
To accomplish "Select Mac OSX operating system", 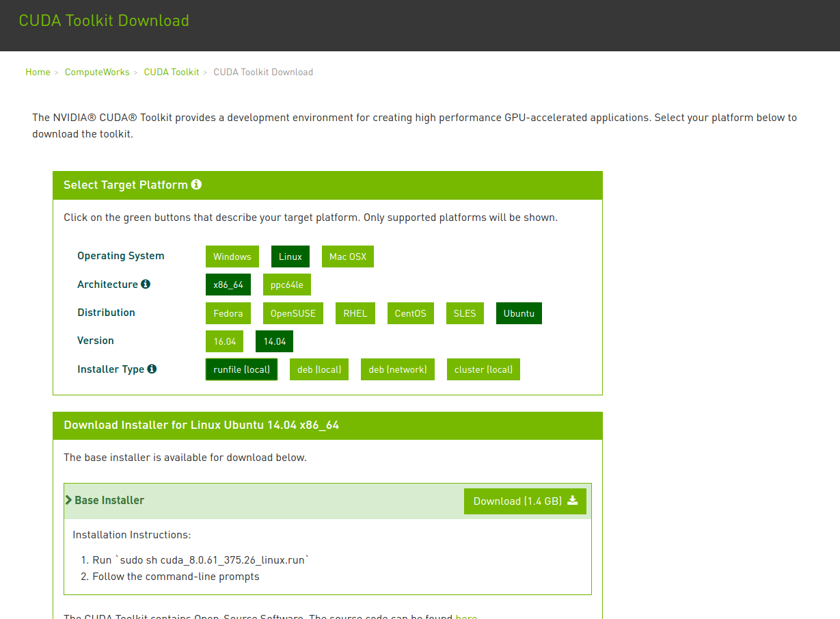I will tap(348, 256).
